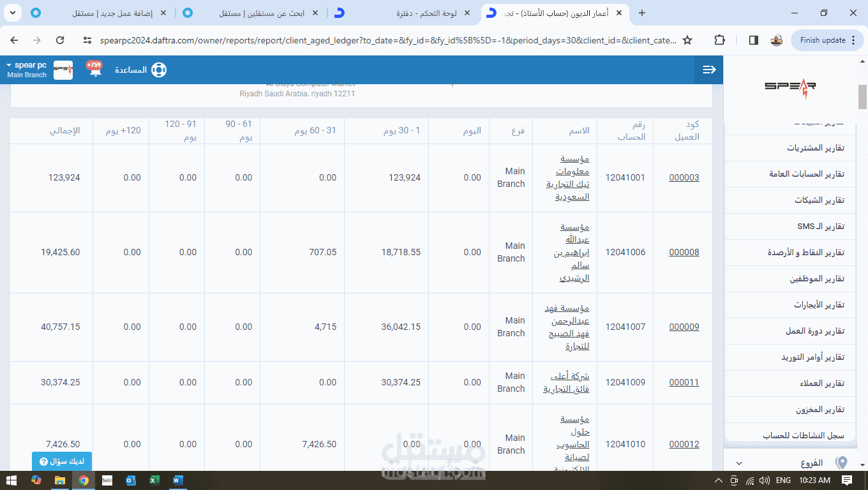The height and width of the screenshot is (490, 868).
Task: Click the SPEAR logo in blue header
Action: (x=63, y=70)
